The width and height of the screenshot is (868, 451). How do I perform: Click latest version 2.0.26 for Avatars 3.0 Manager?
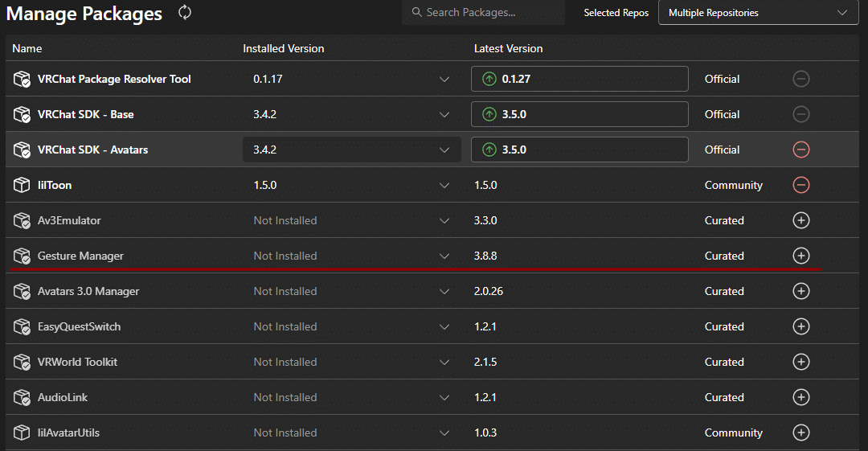(489, 291)
